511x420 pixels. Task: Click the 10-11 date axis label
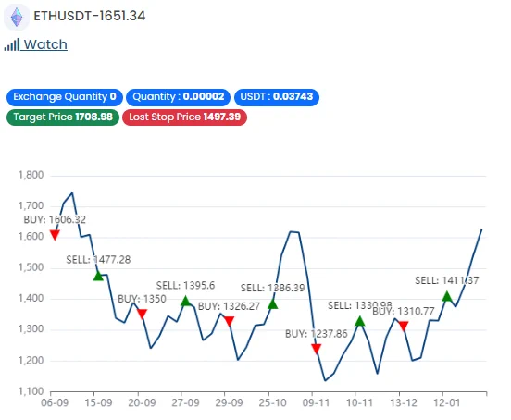360,402
